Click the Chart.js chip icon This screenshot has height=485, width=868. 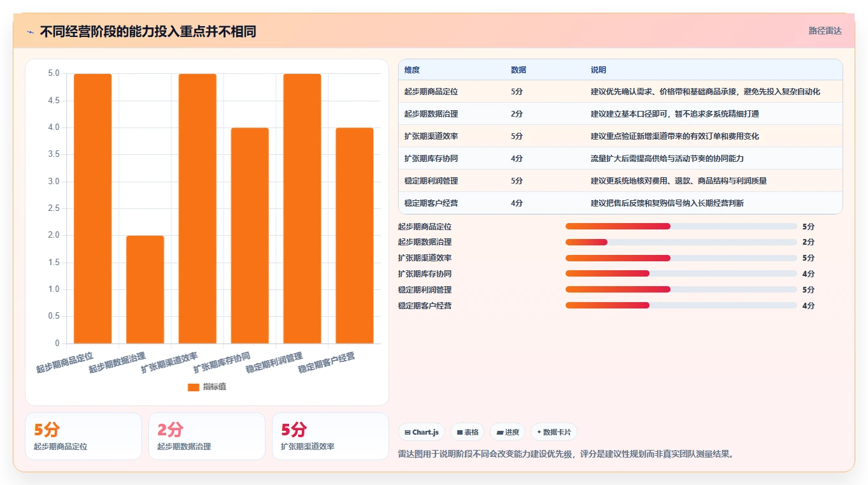point(408,432)
